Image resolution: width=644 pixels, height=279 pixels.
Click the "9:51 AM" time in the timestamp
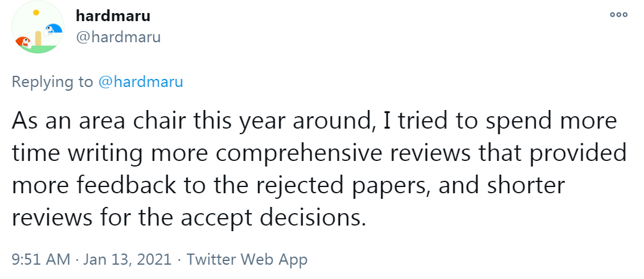coord(42,259)
